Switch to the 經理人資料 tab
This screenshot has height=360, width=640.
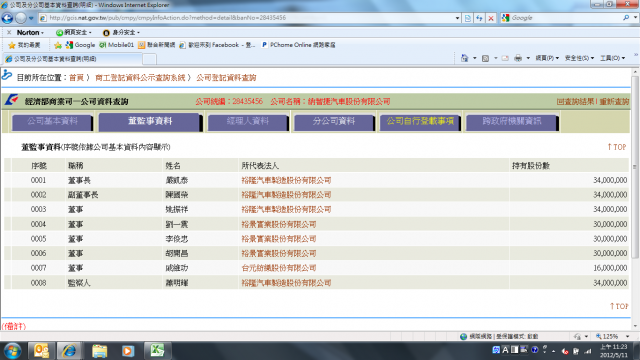point(248,122)
